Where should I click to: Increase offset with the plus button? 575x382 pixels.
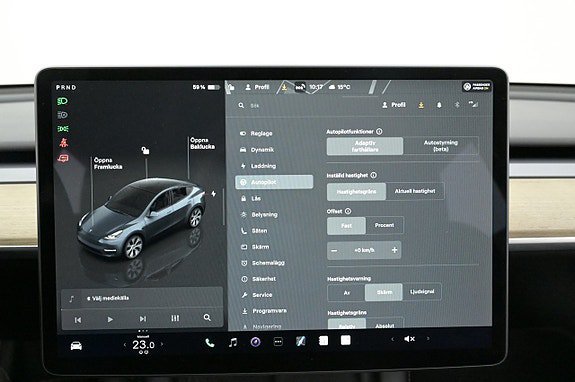point(394,250)
